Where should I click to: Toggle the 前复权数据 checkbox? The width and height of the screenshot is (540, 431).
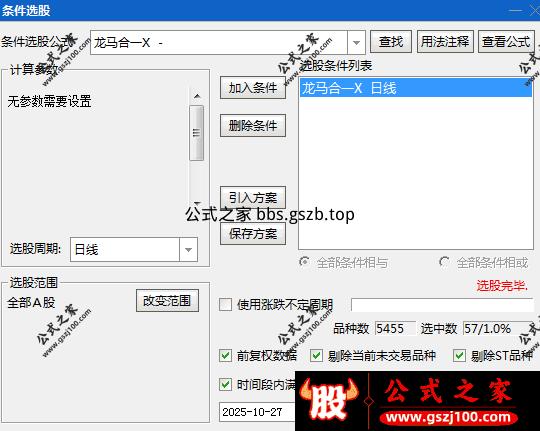pyautogui.click(x=226, y=356)
